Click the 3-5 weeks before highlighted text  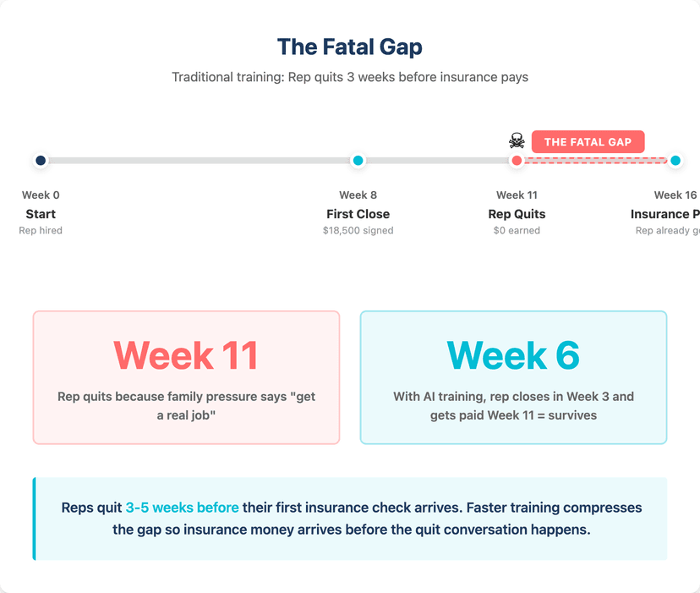pyautogui.click(x=182, y=508)
